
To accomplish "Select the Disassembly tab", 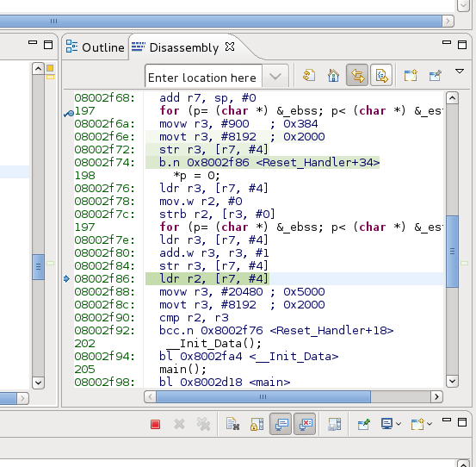I will 183,47.
